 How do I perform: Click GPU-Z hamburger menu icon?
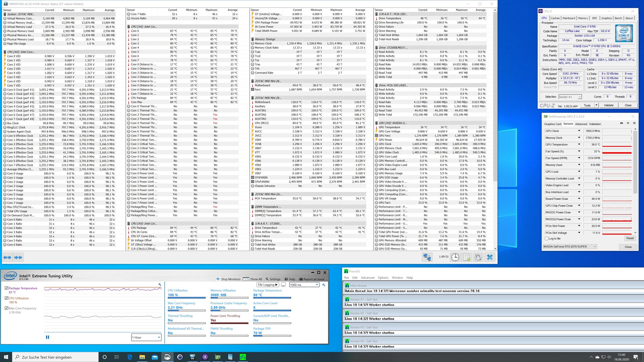pos(634,123)
